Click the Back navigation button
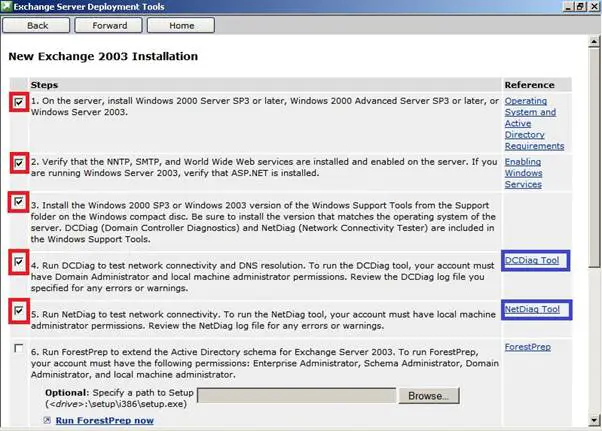 point(36,26)
